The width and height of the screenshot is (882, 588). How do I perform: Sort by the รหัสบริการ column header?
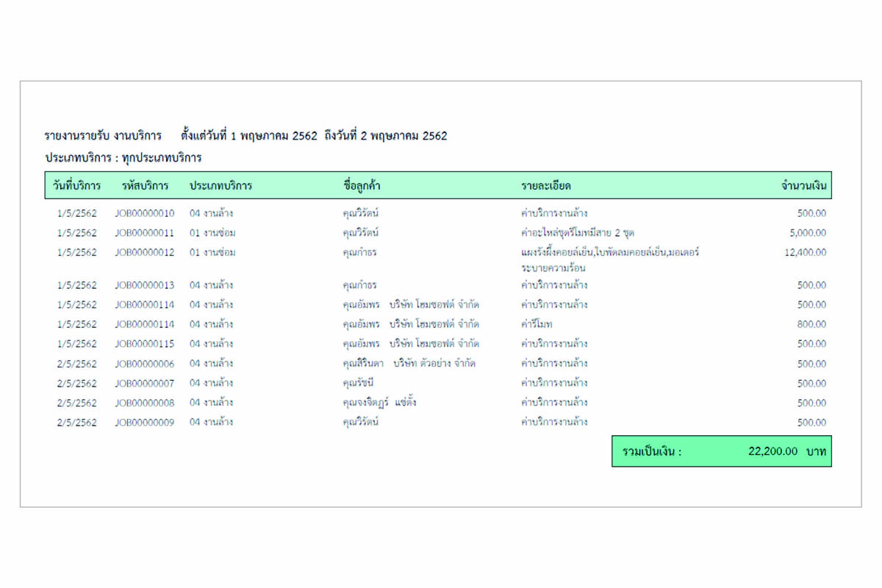pyautogui.click(x=146, y=186)
